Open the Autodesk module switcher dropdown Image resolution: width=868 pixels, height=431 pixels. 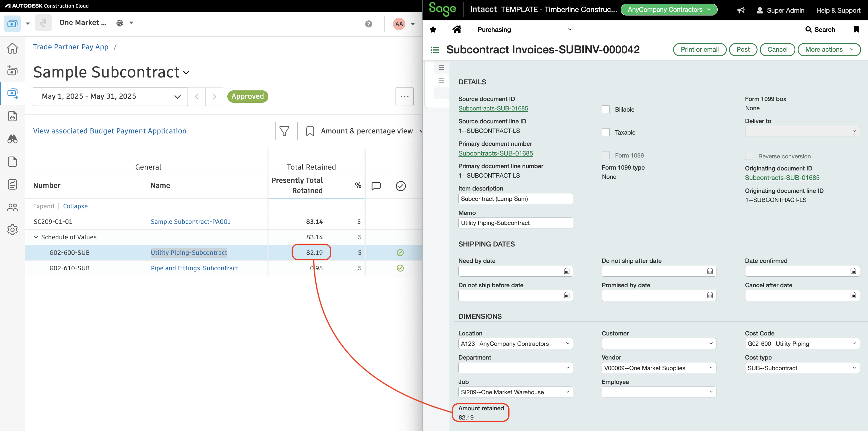tap(28, 24)
